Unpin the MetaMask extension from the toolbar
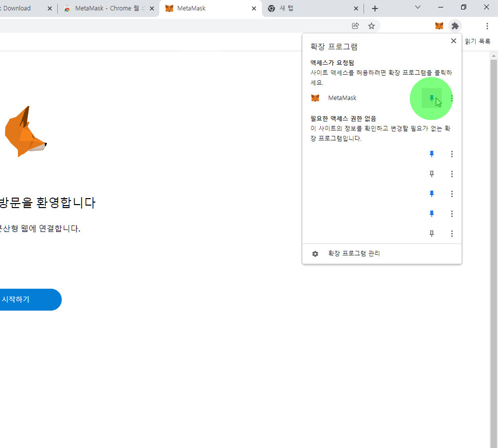This screenshot has height=448, width=498. click(x=431, y=98)
